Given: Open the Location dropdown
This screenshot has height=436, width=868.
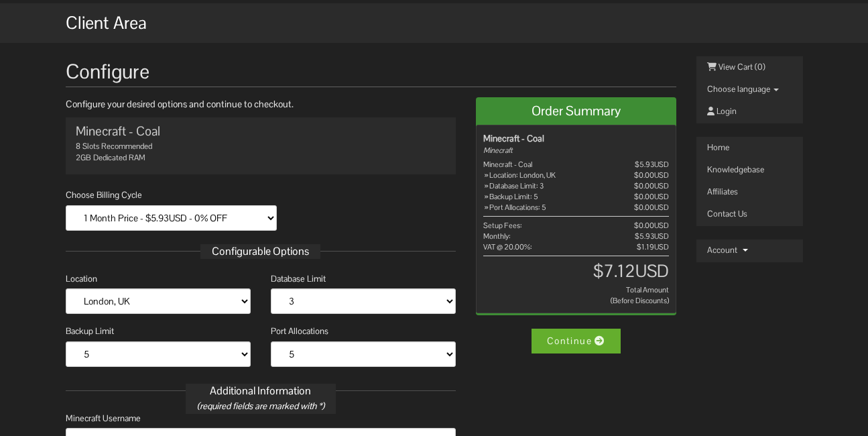Looking at the screenshot, I should (x=158, y=301).
